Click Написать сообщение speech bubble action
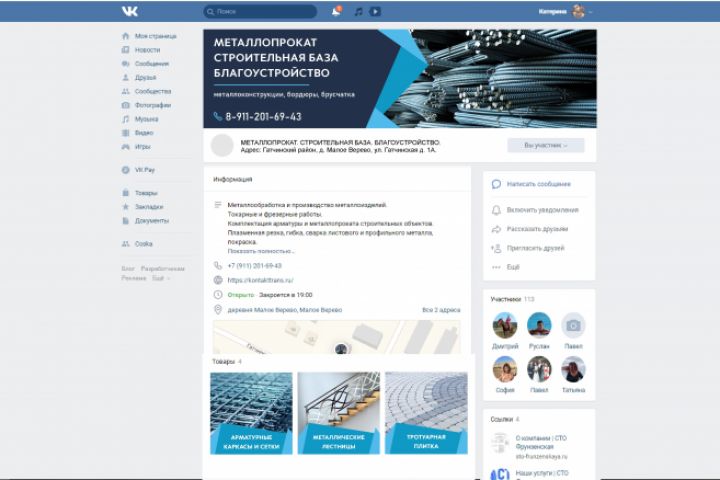Screen dimensions: 720x480 point(531,184)
